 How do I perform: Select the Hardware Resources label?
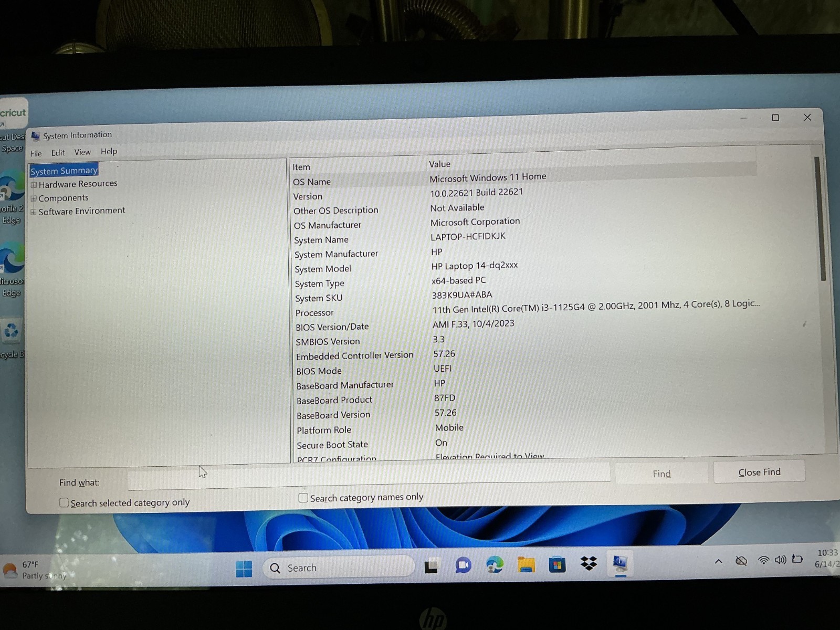click(x=78, y=184)
